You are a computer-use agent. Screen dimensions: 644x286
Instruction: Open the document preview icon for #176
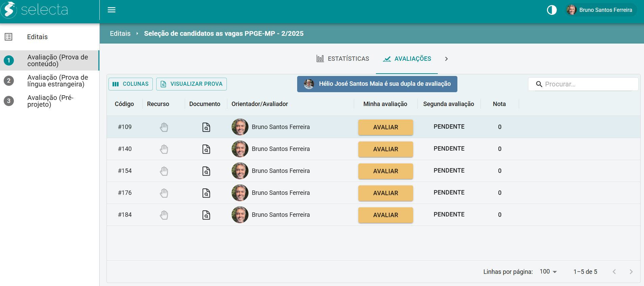coord(206,193)
